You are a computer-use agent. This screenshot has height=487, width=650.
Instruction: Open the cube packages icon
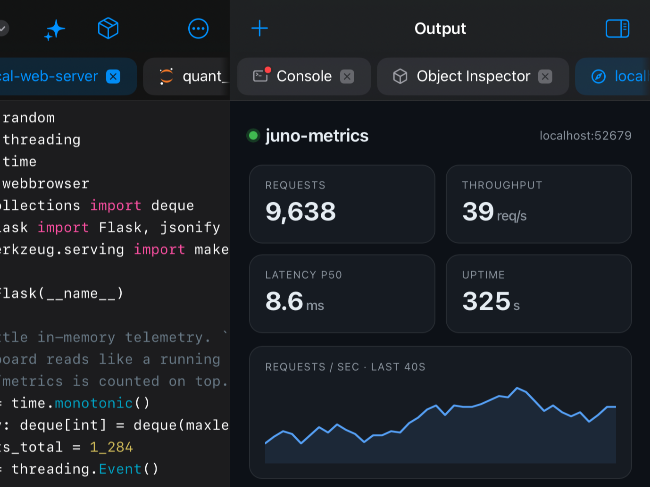[x=108, y=29]
